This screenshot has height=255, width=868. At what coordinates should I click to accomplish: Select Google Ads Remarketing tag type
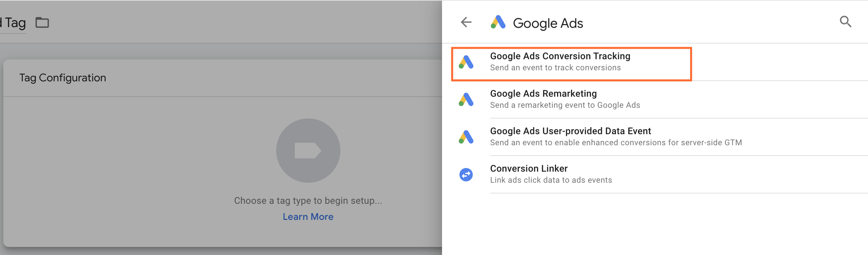pos(543,94)
